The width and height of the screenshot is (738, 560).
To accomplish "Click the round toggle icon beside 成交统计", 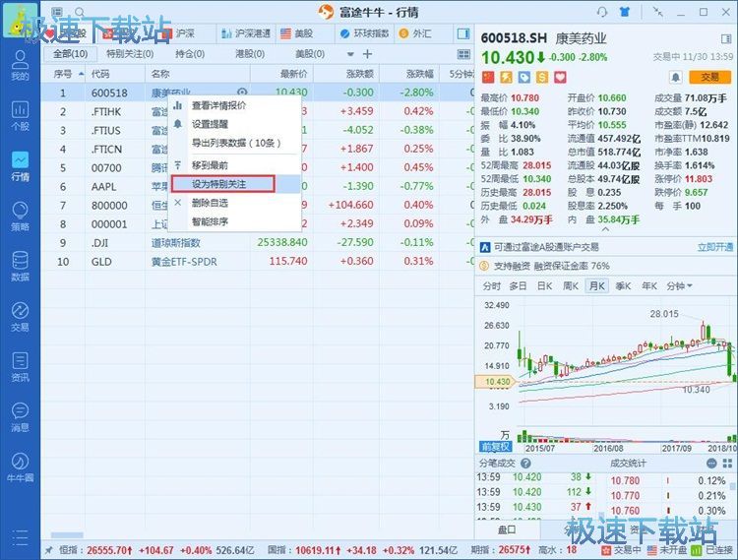I will [x=711, y=464].
